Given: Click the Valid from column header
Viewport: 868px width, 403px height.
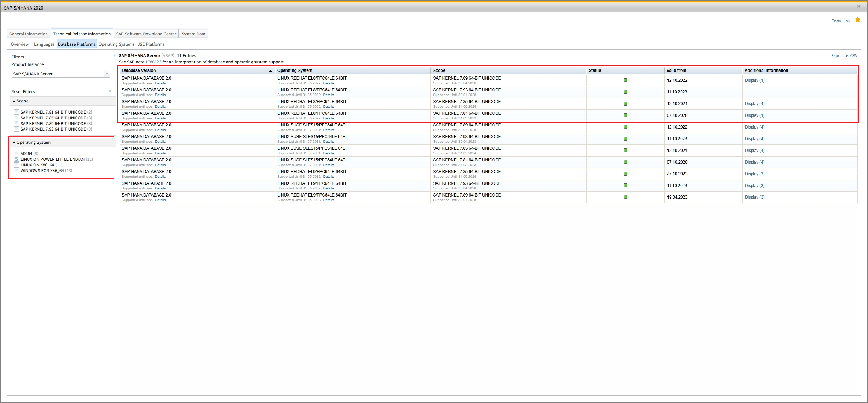Looking at the screenshot, I should pos(703,70).
